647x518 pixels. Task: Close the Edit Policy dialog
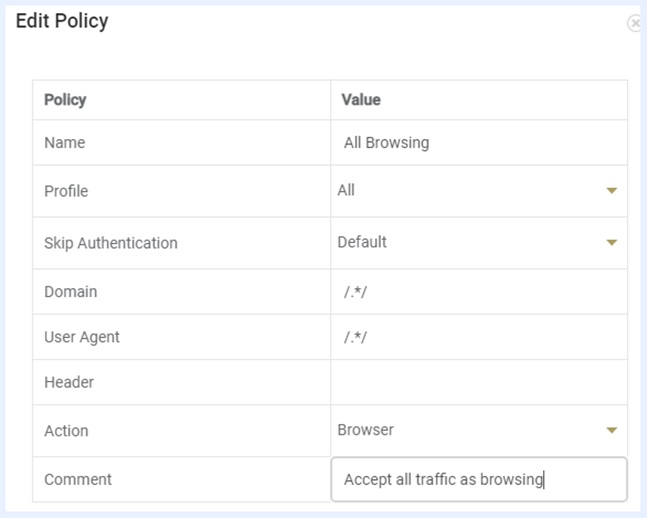(634, 23)
